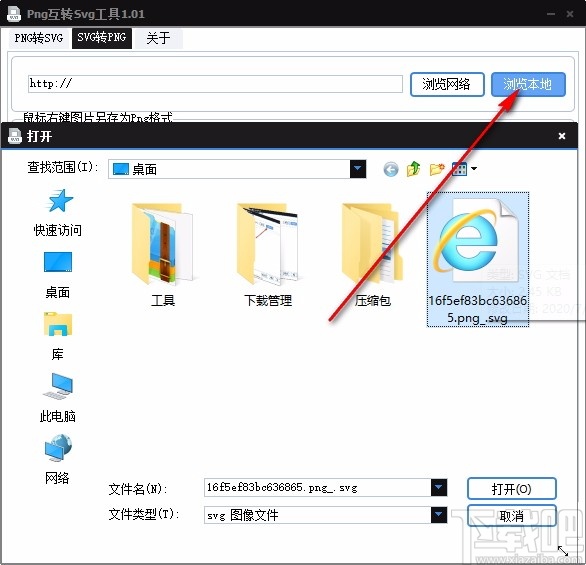Click the 浏览网络 button
586x565 pixels.
pos(447,84)
